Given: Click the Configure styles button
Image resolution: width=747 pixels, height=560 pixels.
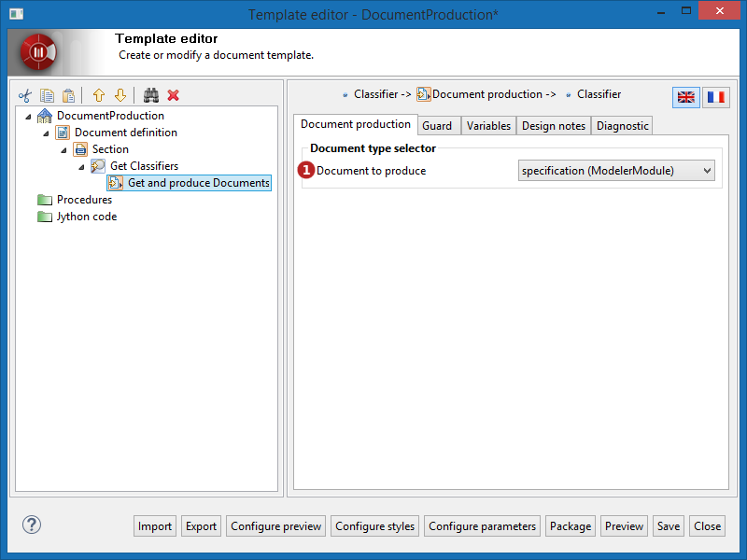Looking at the screenshot, I should 374,526.
